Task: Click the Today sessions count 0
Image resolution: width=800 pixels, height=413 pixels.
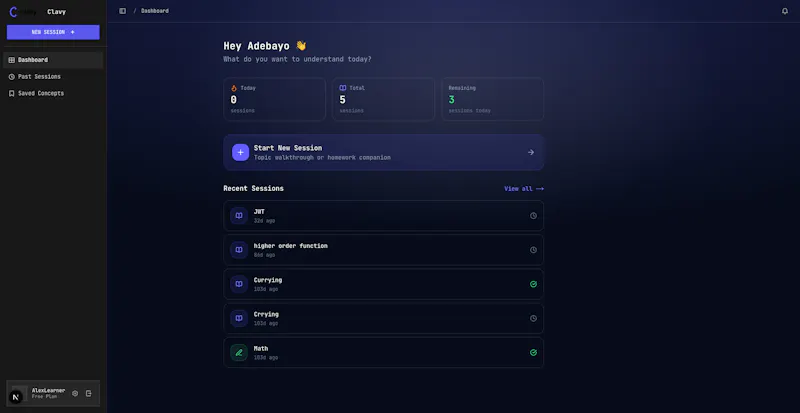Action: pyautogui.click(x=234, y=100)
